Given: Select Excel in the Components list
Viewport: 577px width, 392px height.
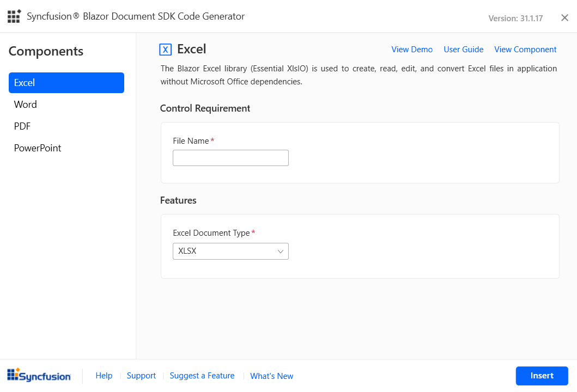Looking at the screenshot, I should 66,83.
